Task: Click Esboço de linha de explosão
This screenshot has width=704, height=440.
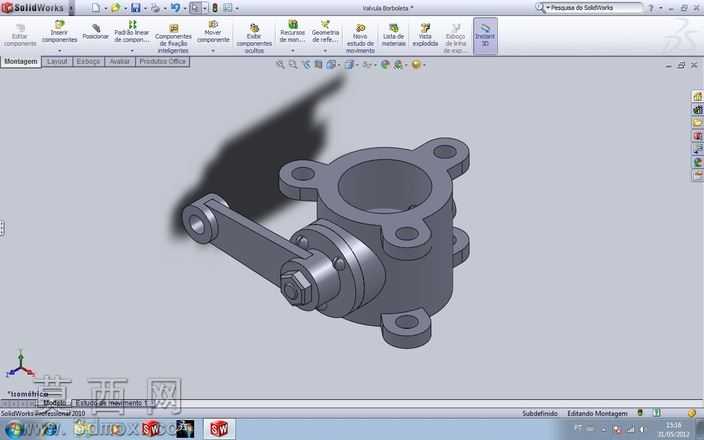Action: pyautogui.click(x=456, y=38)
